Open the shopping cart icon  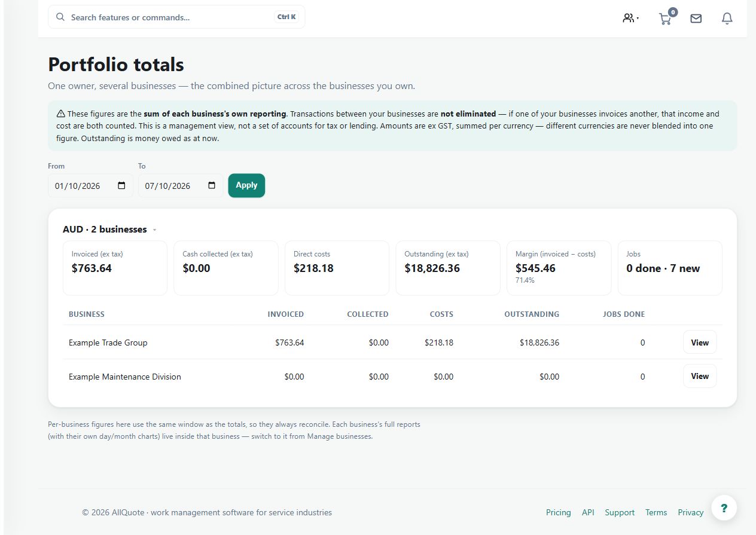click(664, 19)
